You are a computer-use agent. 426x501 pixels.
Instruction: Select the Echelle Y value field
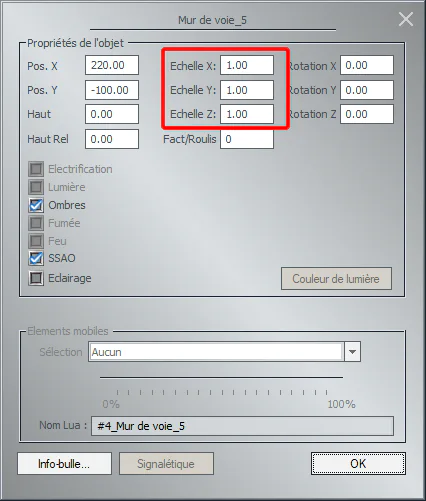(247, 90)
